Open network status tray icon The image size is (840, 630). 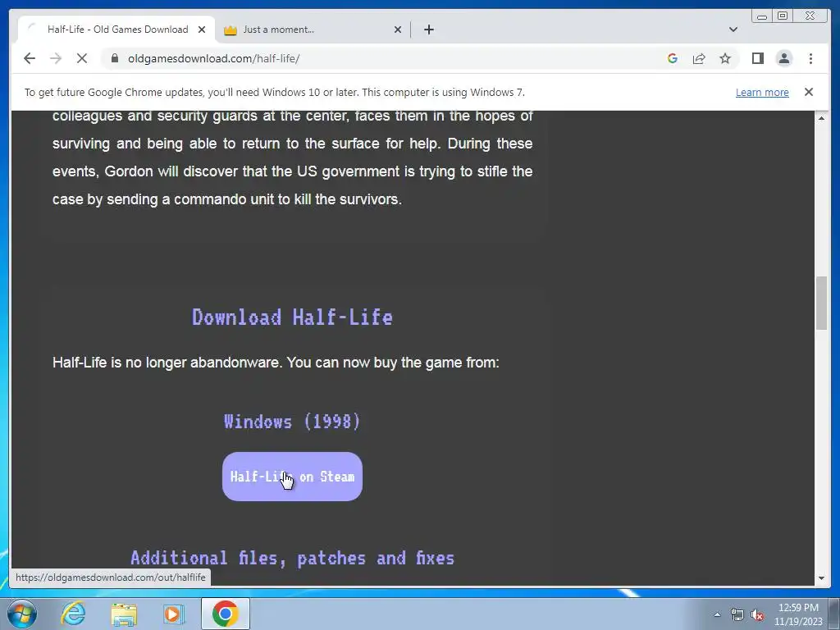(x=737, y=614)
